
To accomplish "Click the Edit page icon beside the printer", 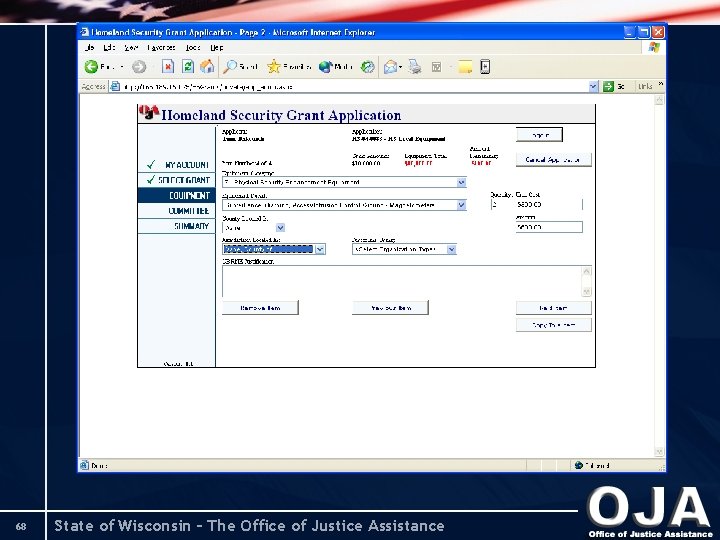I will point(436,68).
